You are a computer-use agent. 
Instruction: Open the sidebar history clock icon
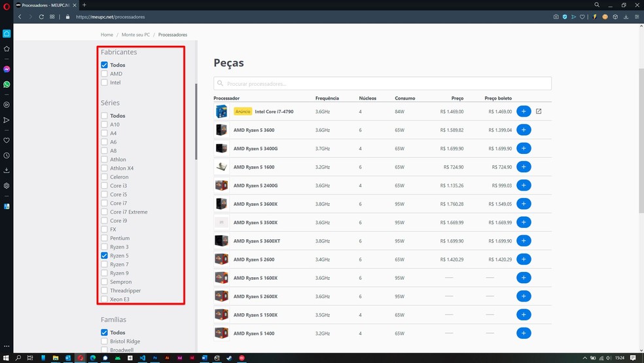[x=7, y=155]
